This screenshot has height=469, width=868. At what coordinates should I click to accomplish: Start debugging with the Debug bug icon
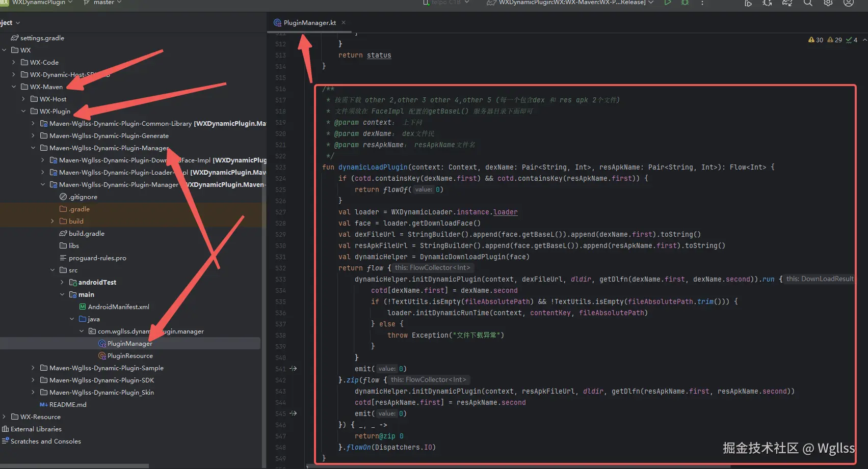click(685, 3)
